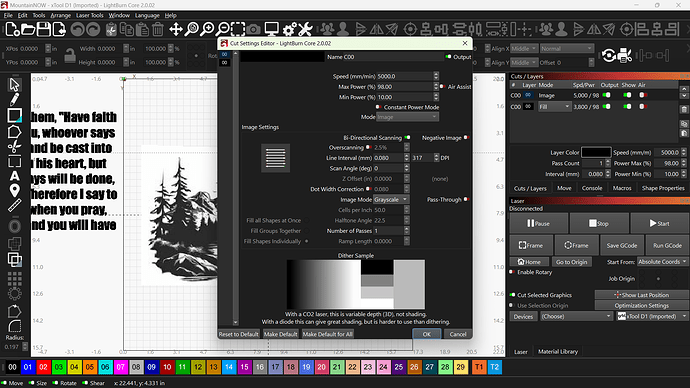Viewport: 690px width, 388px height.
Task: Open Start From Absolute Coords dropdown
Action: (x=662, y=262)
